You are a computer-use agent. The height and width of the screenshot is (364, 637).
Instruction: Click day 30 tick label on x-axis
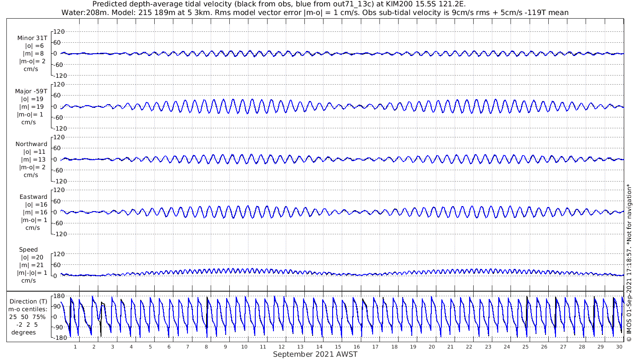619,347
